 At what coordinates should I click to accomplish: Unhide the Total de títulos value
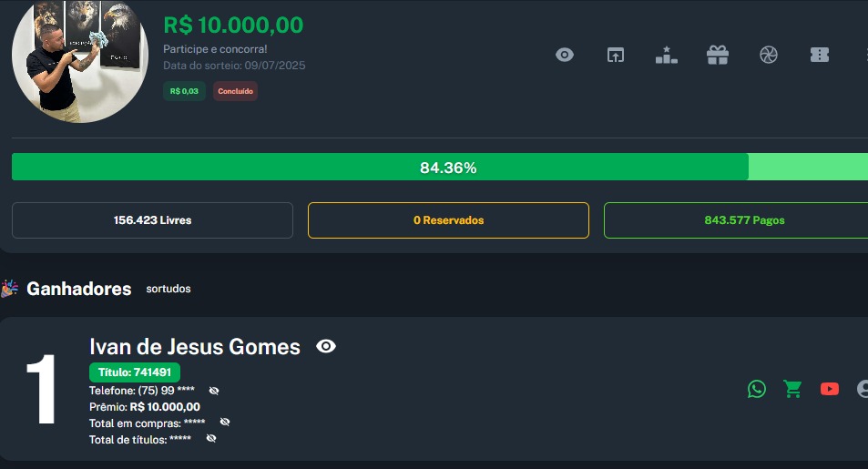pos(211,438)
